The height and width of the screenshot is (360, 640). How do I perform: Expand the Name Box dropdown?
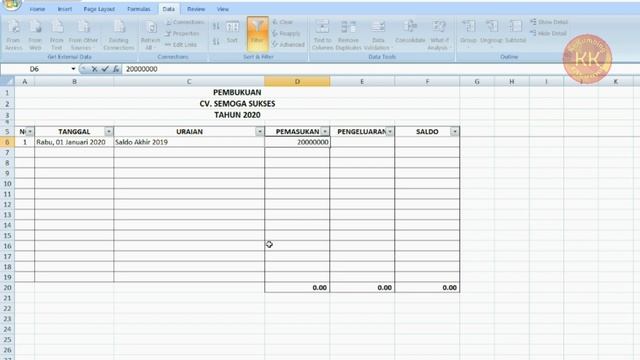pos(73,69)
